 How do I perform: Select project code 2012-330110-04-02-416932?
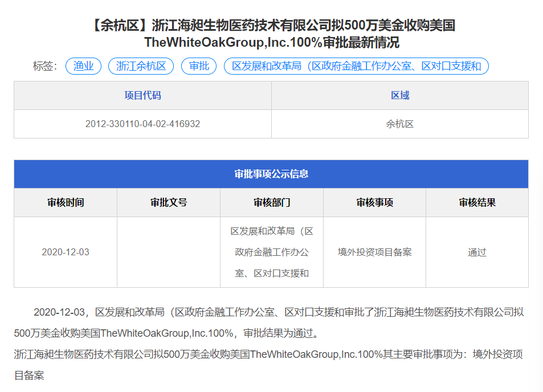pos(142,124)
